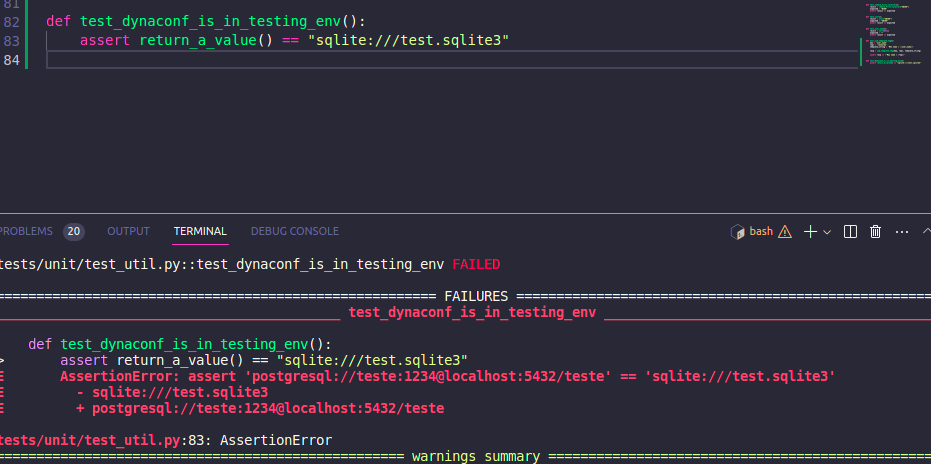Click red test_dynaconf_is_in_testing_env failure heading
Viewport: 931px width, 464px height.
[472, 313]
